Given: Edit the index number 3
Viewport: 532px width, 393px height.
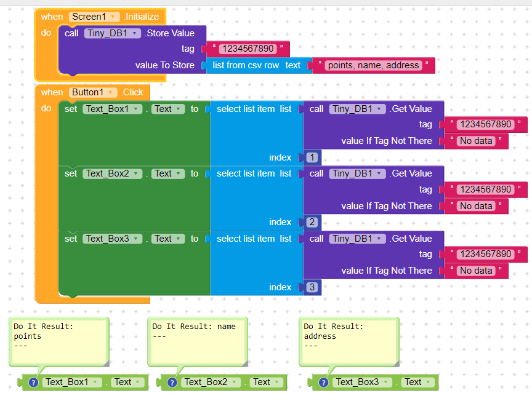Looking at the screenshot, I should [x=312, y=287].
